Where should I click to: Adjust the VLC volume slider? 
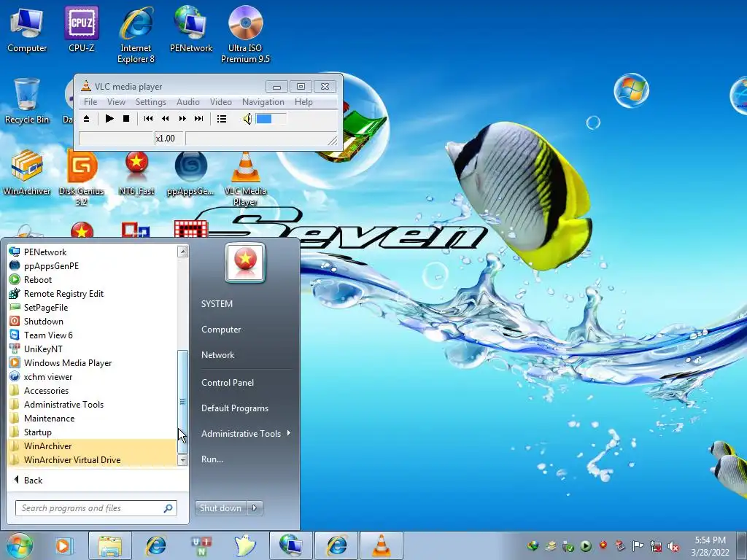271,119
